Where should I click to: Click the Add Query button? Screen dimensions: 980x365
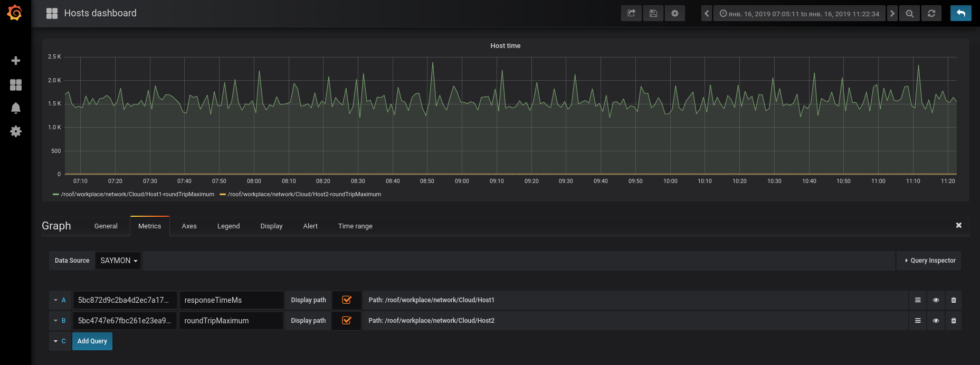pyautogui.click(x=92, y=341)
